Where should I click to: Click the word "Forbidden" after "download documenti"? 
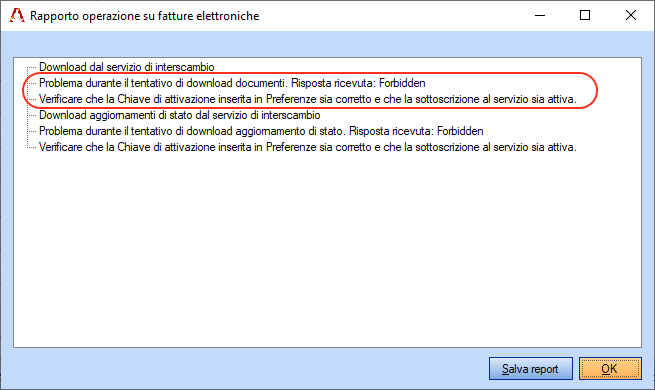point(402,83)
